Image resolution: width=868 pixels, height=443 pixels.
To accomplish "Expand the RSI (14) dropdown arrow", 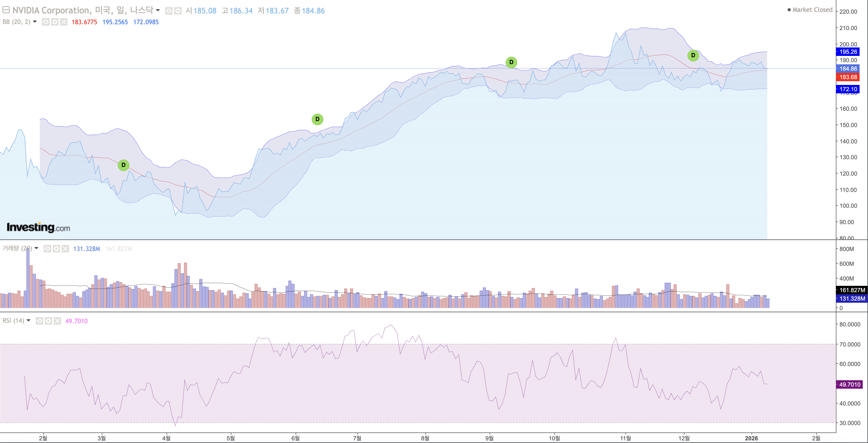I will coord(28,321).
